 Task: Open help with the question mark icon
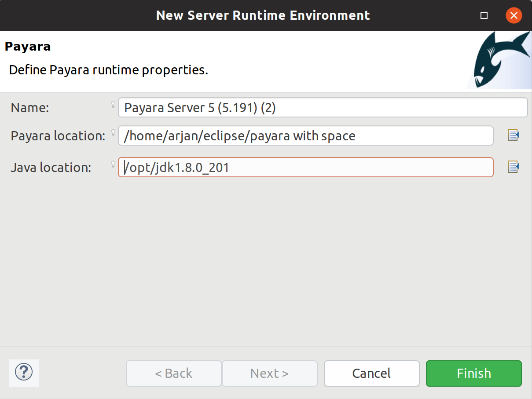24,373
